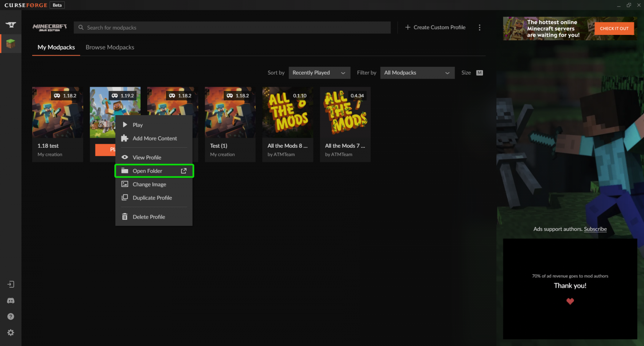644x346 pixels.
Task: Click the Beta label in title bar
Action: [57, 5]
